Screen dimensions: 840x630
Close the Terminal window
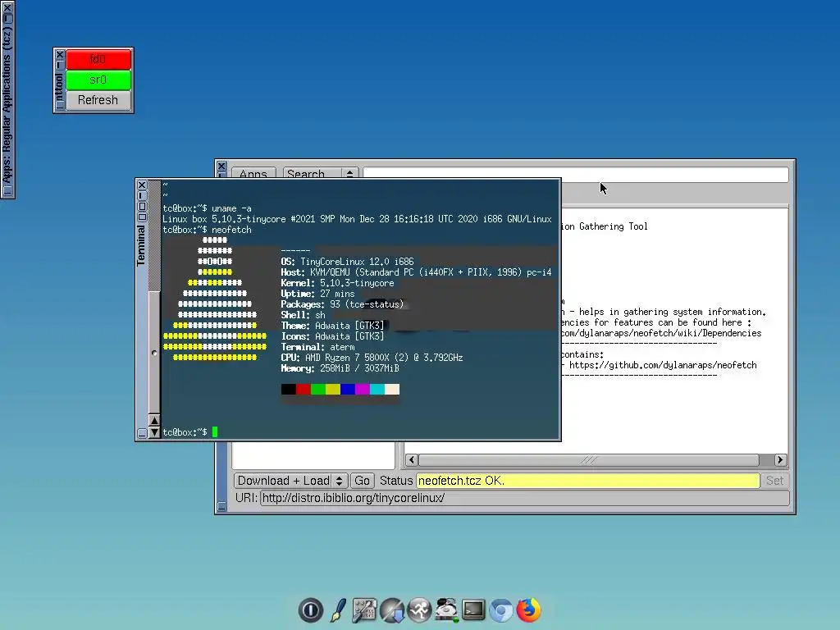tap(142, 185)
